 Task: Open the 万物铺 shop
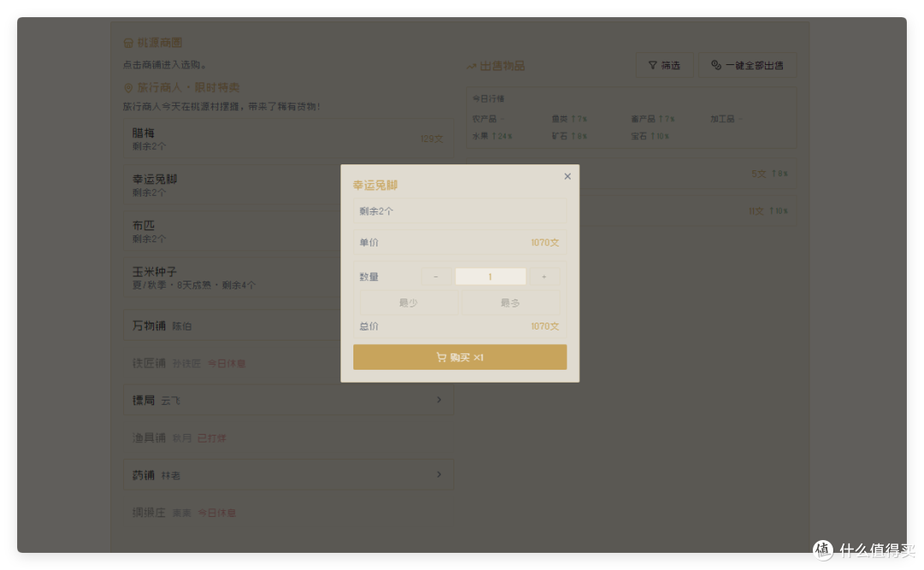point(232,325)
